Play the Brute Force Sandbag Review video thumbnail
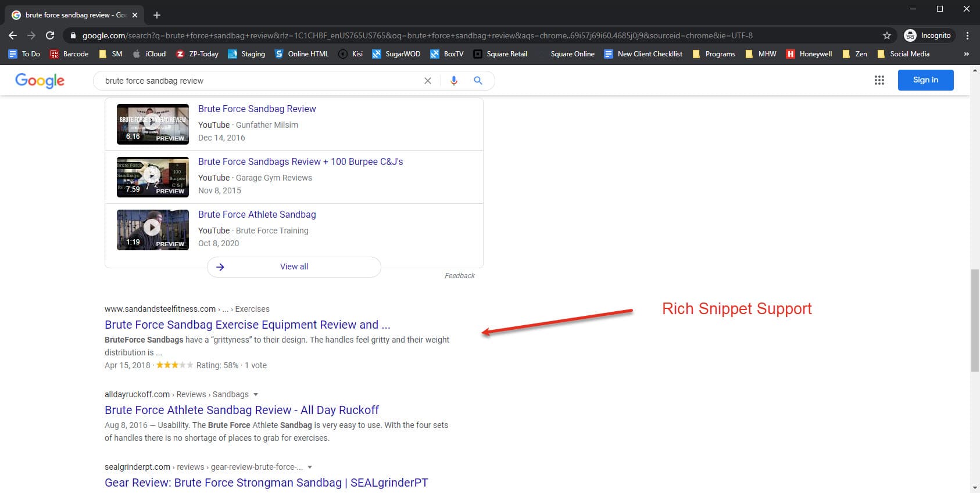980x493 pixels. 153,124
